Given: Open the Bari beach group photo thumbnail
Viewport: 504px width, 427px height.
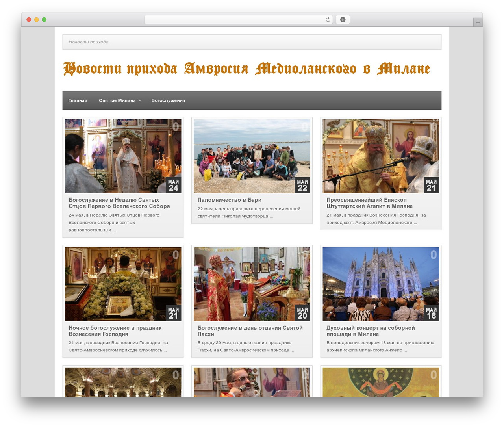Looking at the screenshot, I should tap(252, 156).
